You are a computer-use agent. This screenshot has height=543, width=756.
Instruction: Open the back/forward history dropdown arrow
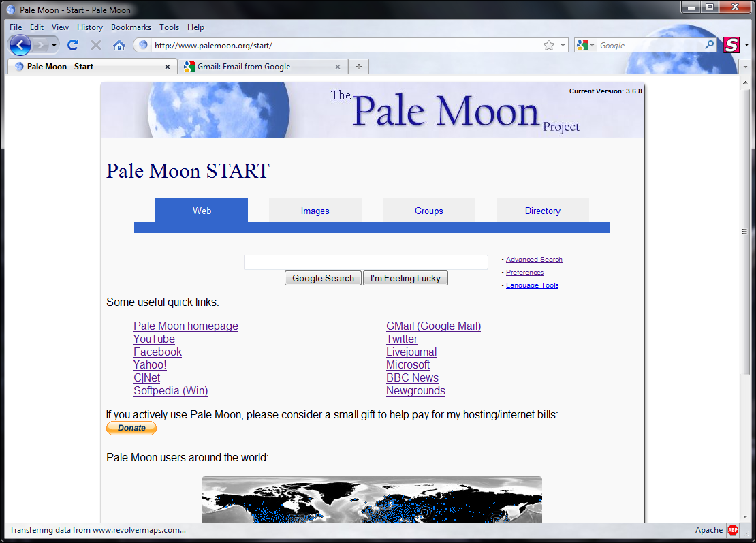(54, 46)
